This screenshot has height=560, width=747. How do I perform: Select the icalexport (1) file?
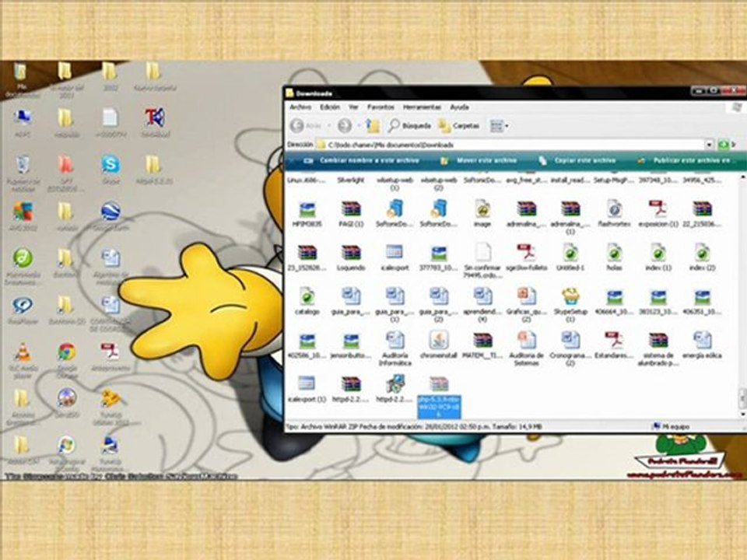coord(307,390)
